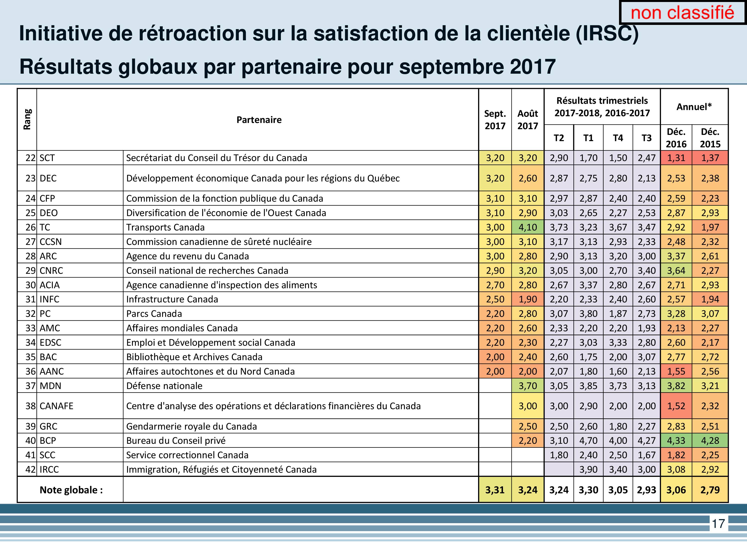Select the 'Transports Canada' partner name
The image size is (747, 560).
click(x=166, y=227)
